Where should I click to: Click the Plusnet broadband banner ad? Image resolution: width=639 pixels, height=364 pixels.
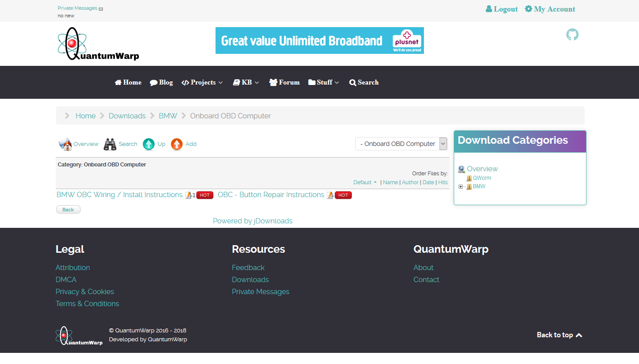[319, 40]
